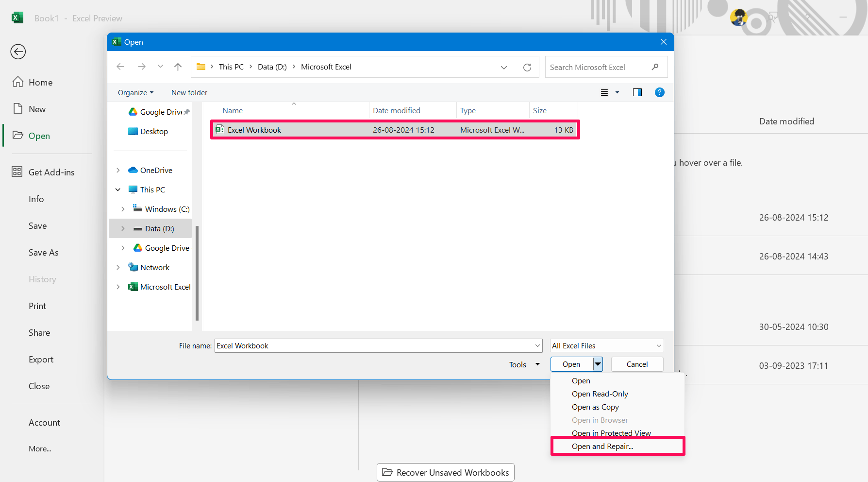Choose Open Read-Only option
Viewport: 868px width, 482px height.
(600, 394)
